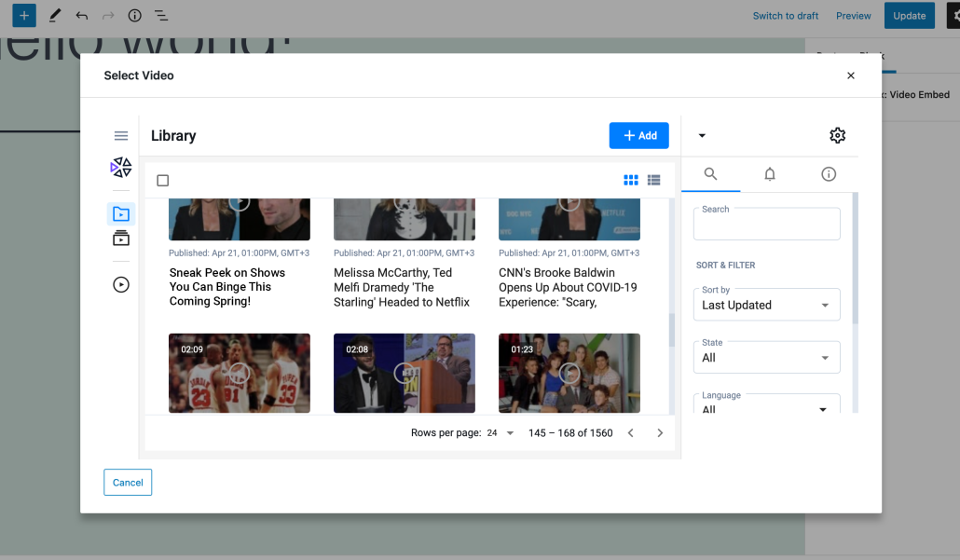Click the Brooke Baldwin video thumbnail image
The width and height of the screenshot is (960, 560).
(569, 219)
